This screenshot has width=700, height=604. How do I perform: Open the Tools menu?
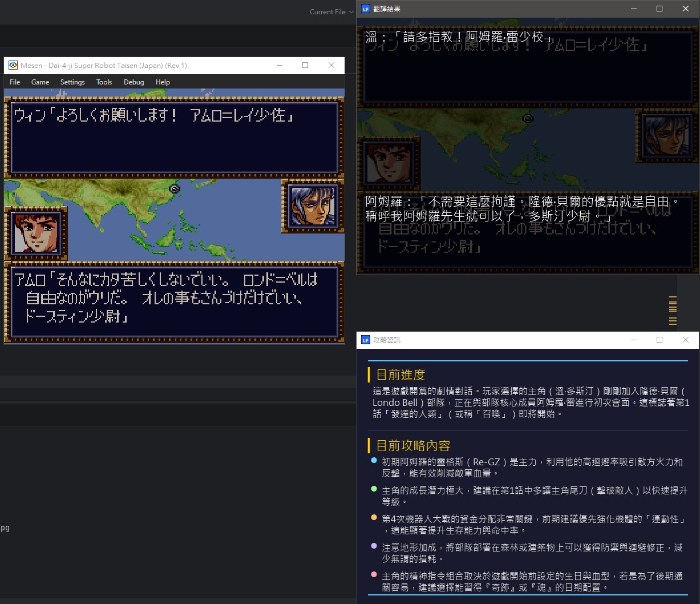pos(104,82)
